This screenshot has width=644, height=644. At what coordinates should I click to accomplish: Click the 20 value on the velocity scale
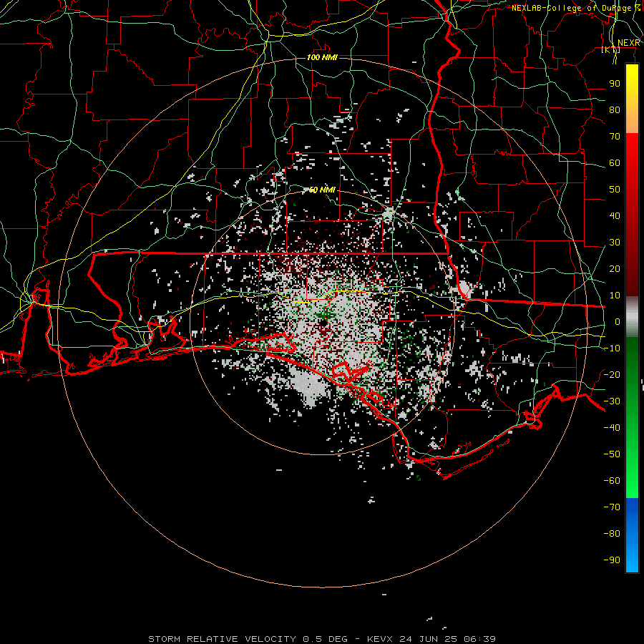pyautogui.click(x=615, y=268)
